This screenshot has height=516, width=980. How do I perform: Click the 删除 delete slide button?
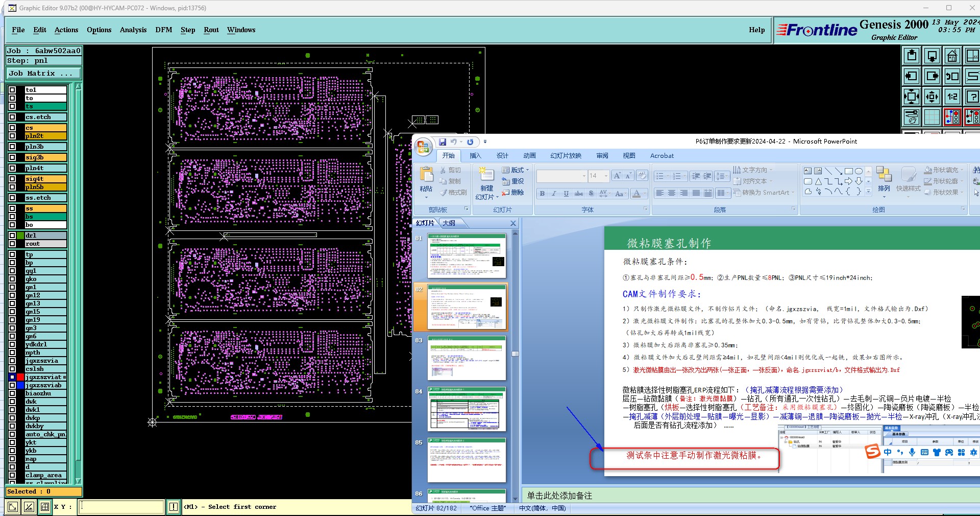pyautogui.click(x=513, y=192)
